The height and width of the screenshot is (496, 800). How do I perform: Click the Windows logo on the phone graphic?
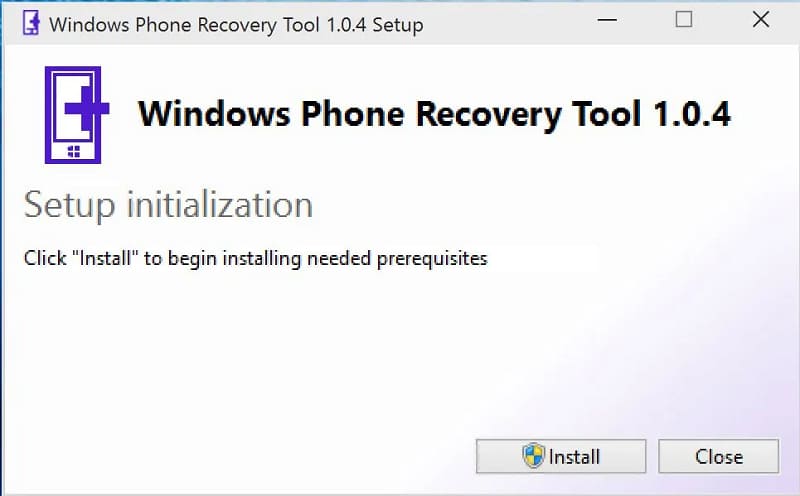click(x=74, y=152)
